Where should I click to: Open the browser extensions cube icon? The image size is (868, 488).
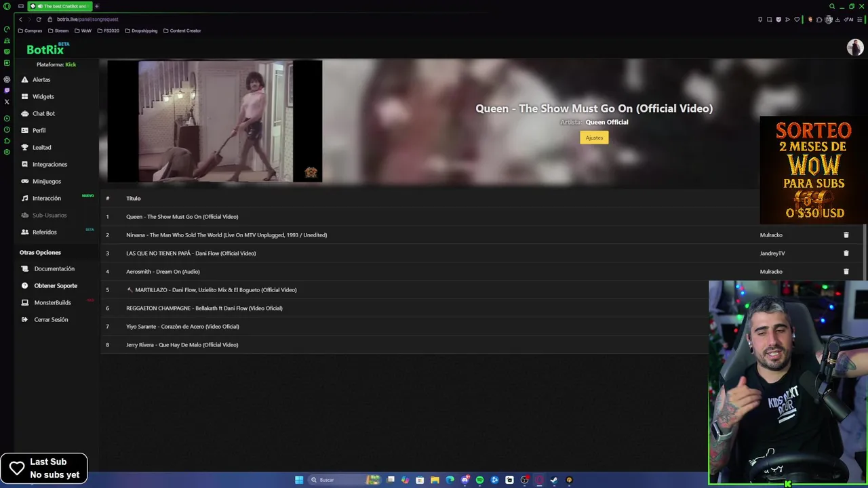(x=819, y=20)
